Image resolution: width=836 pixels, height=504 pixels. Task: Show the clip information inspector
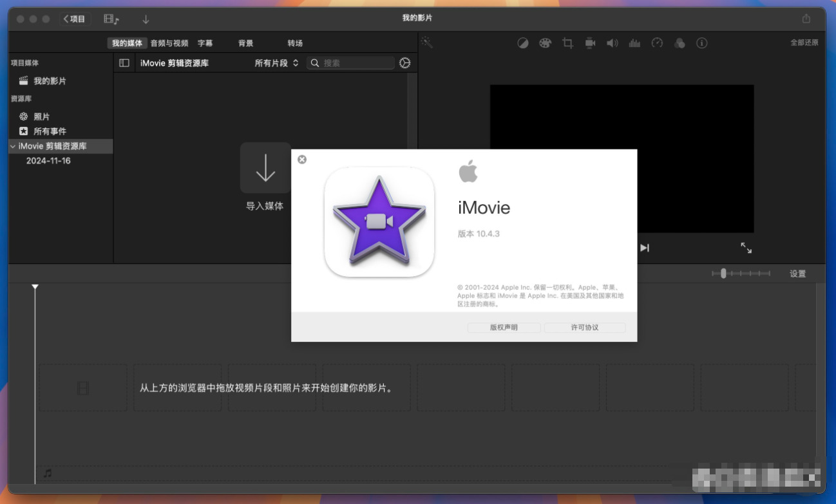pyautogui.click(x=702, y=43)
